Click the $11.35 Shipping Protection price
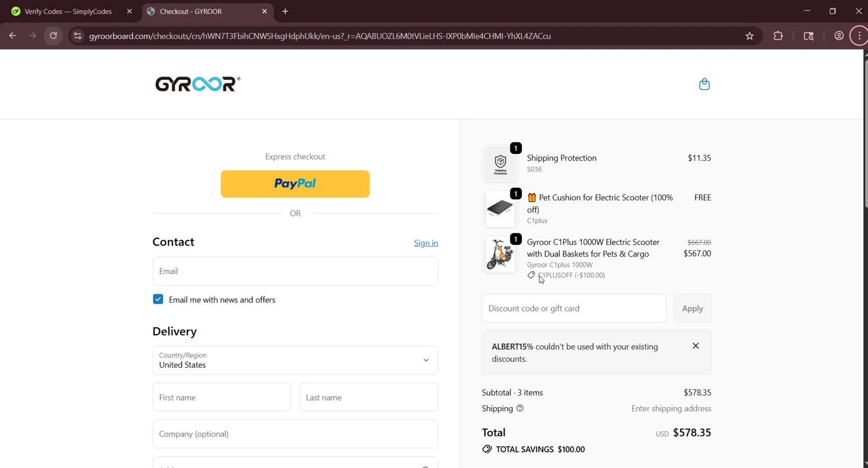This screenshot has width=868, height=468. click(699, 158)
